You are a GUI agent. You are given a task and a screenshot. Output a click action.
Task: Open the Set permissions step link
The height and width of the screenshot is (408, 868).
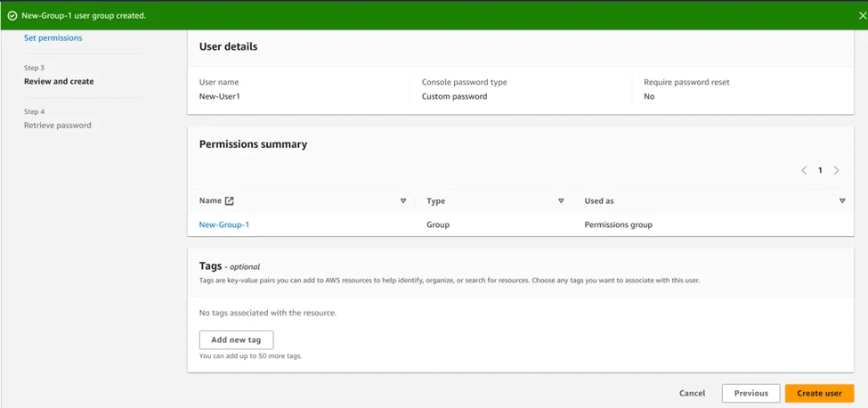coord(53,38)
